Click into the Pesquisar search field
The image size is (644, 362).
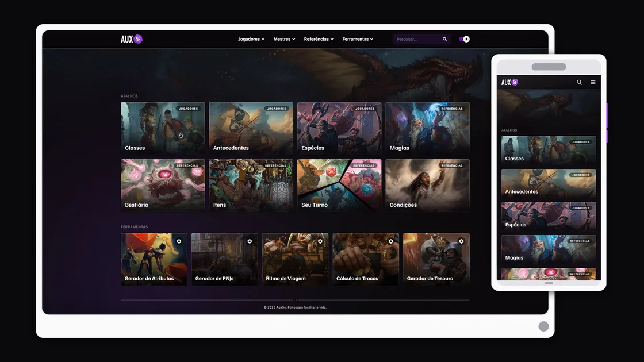click(416, 39)
